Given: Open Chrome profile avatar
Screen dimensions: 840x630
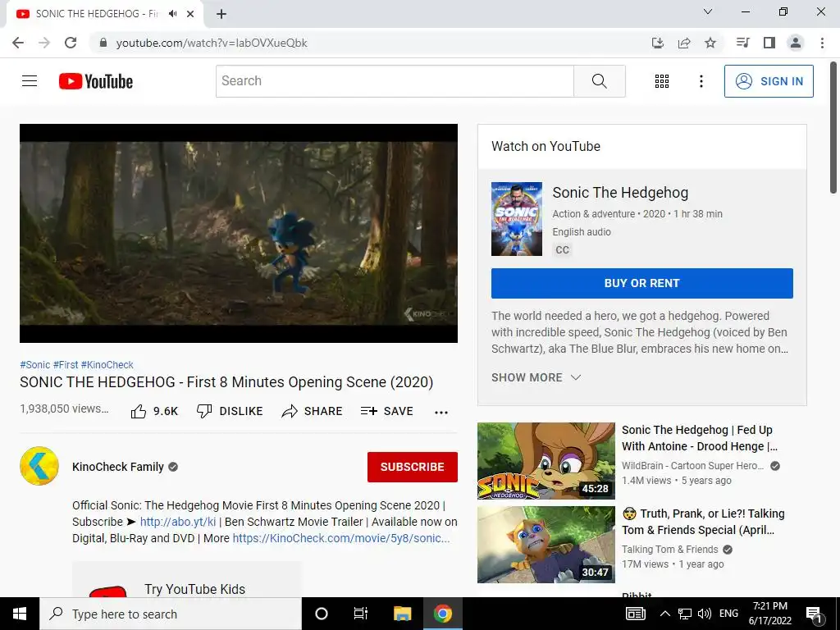Looking at the screenshot, I should [796, 43].
